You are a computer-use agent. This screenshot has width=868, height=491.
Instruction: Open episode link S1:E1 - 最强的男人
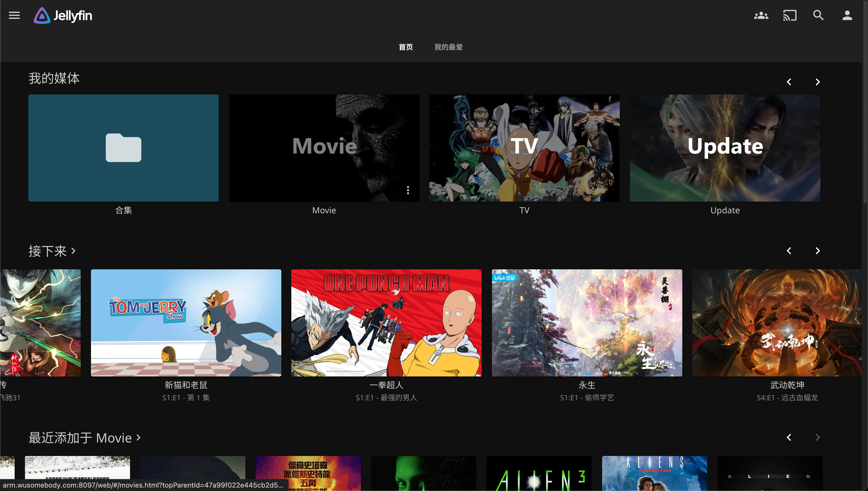pos(386,398)
